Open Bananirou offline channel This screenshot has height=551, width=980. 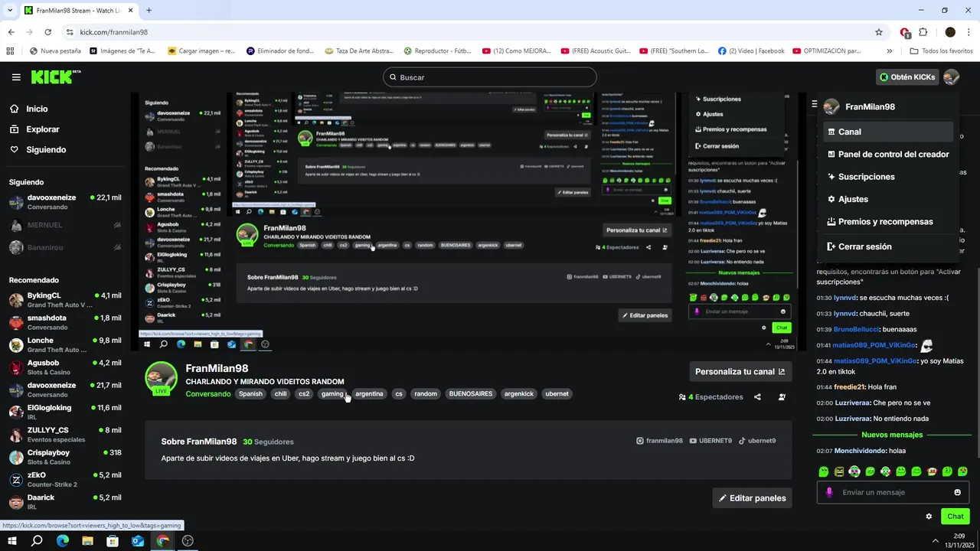[x=65, y=247]
